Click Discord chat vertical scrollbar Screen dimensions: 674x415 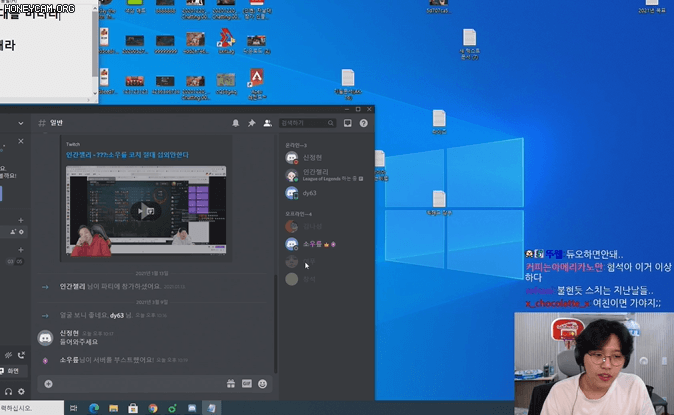click(x=276, y=323)
